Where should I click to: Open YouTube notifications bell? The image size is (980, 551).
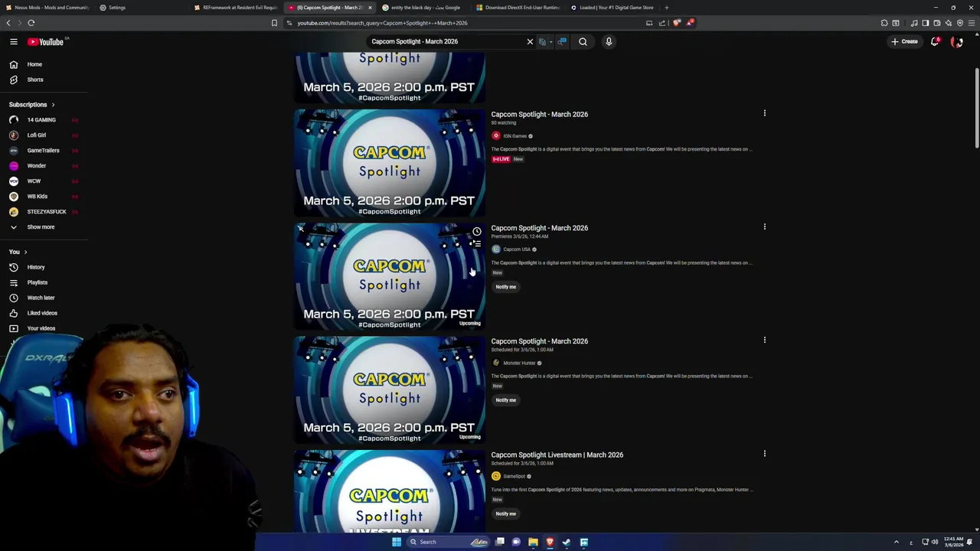tap(935, 41)
